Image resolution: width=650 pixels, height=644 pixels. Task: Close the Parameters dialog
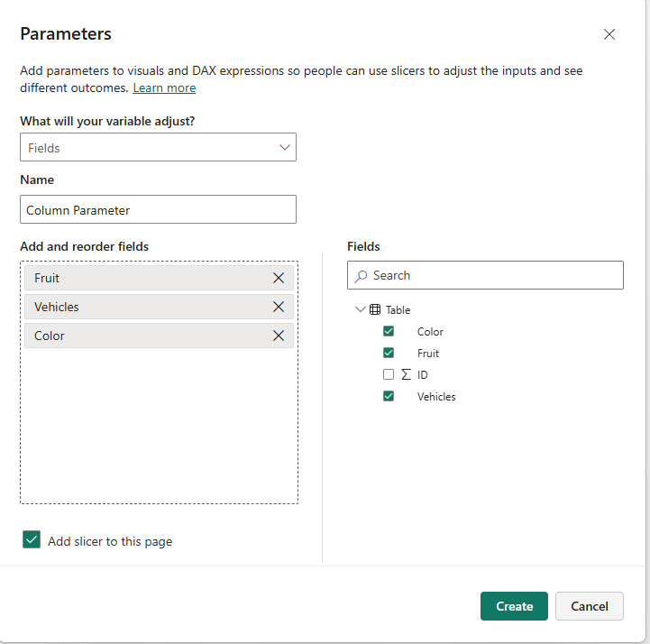[x=609, y=34]
